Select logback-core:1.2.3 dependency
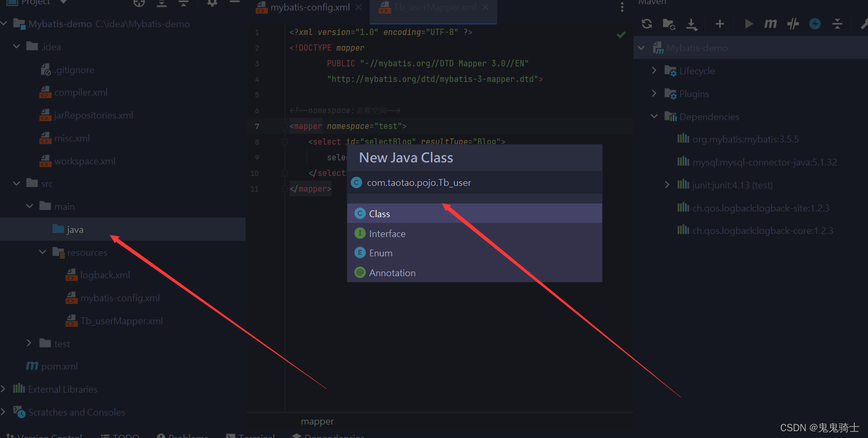 coord(755,230)
